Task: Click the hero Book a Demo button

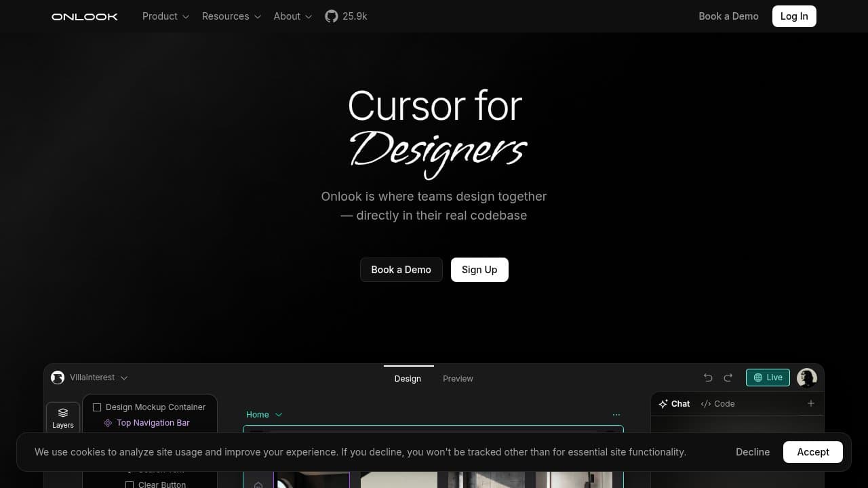Action: (x=401, y=270)
